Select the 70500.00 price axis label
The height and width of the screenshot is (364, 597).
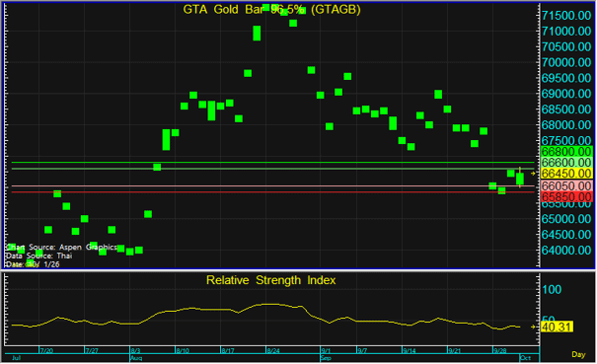coord(566,46)
